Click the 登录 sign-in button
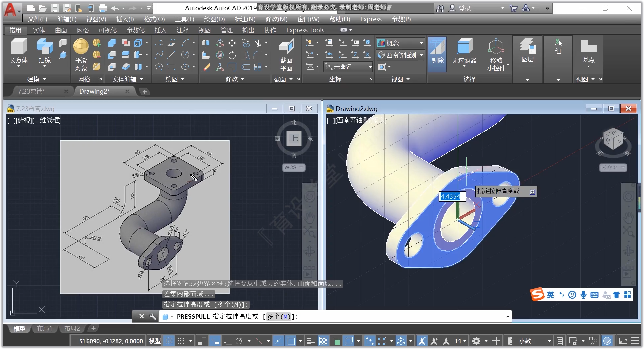This screenshot has height=349, width=644. click(460, 8)
